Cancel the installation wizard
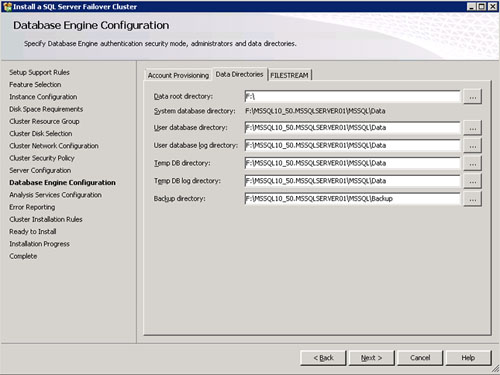This screenshot has width=500, height=375. pyautogui.click(x=420, y=358)
